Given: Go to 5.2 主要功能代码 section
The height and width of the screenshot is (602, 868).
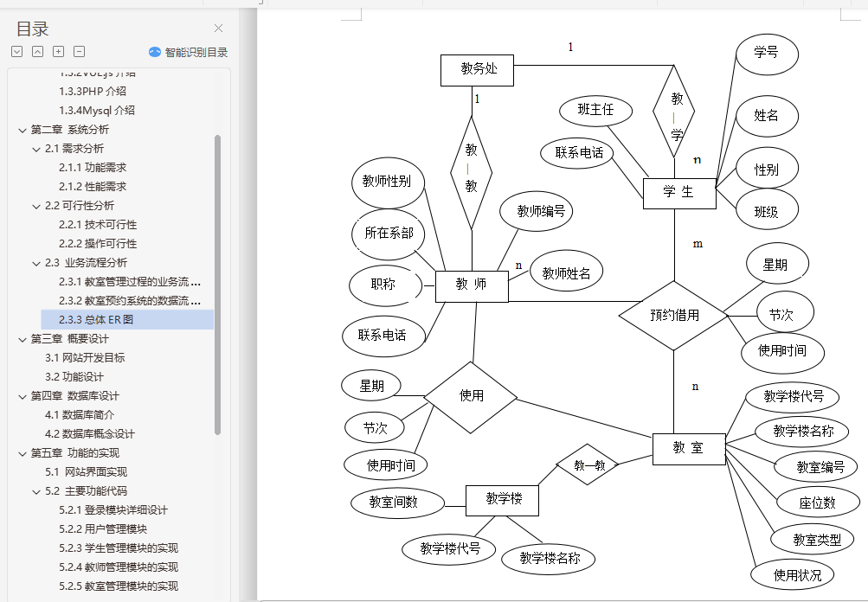Looking at the screenshot, I should 86,490.
